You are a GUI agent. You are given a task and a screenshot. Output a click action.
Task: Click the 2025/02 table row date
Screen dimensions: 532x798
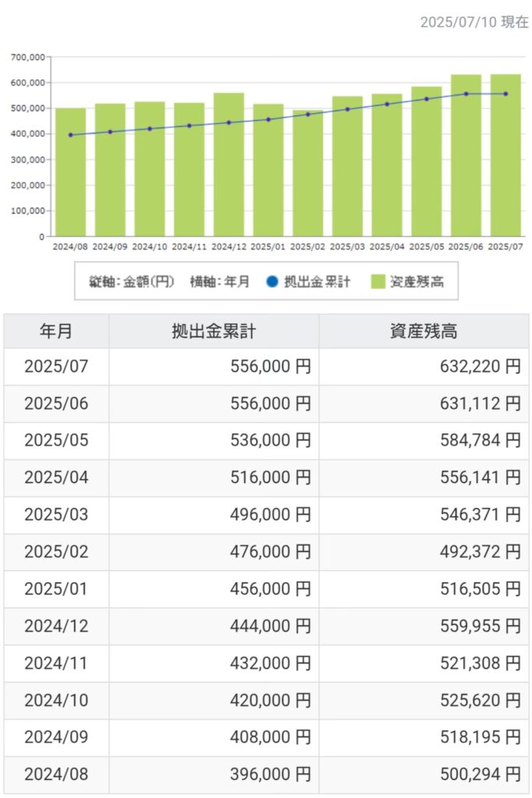[56, 552]
